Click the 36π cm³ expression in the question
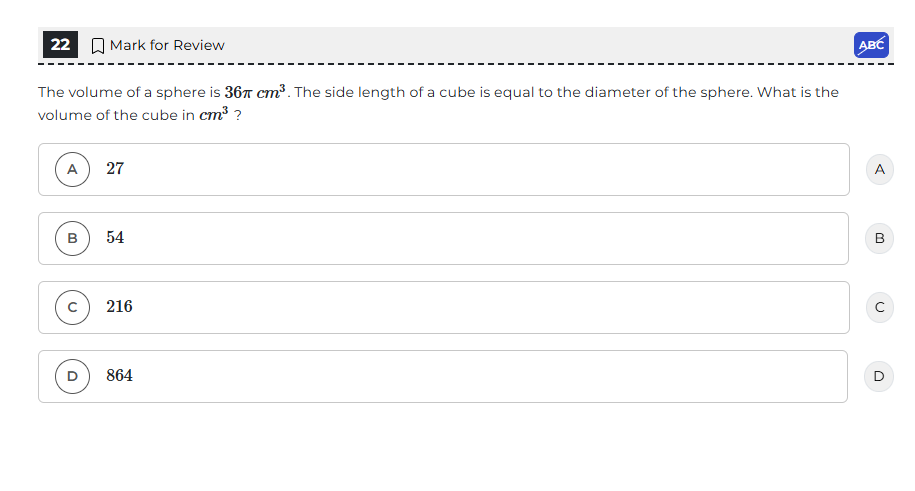915x491 pixels. [256, 92]
